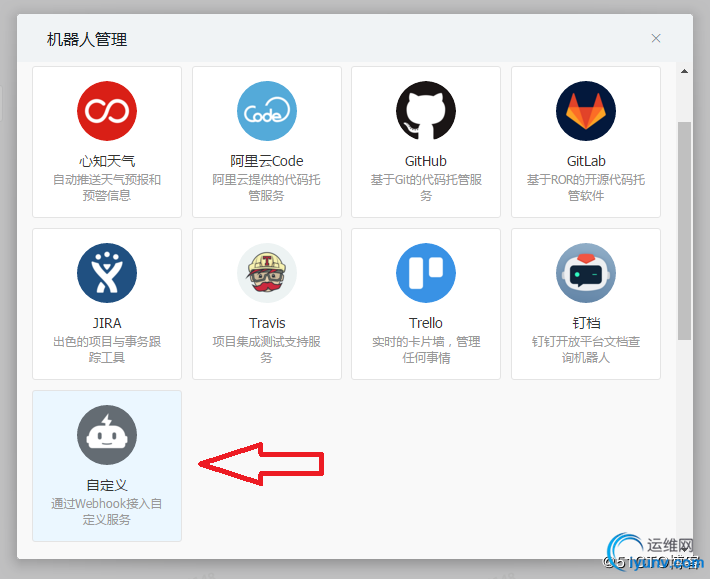Viewport: 710px width, 579px height.
Task: Select the 心知天气 weather robot icon
Action: [107, 111]
